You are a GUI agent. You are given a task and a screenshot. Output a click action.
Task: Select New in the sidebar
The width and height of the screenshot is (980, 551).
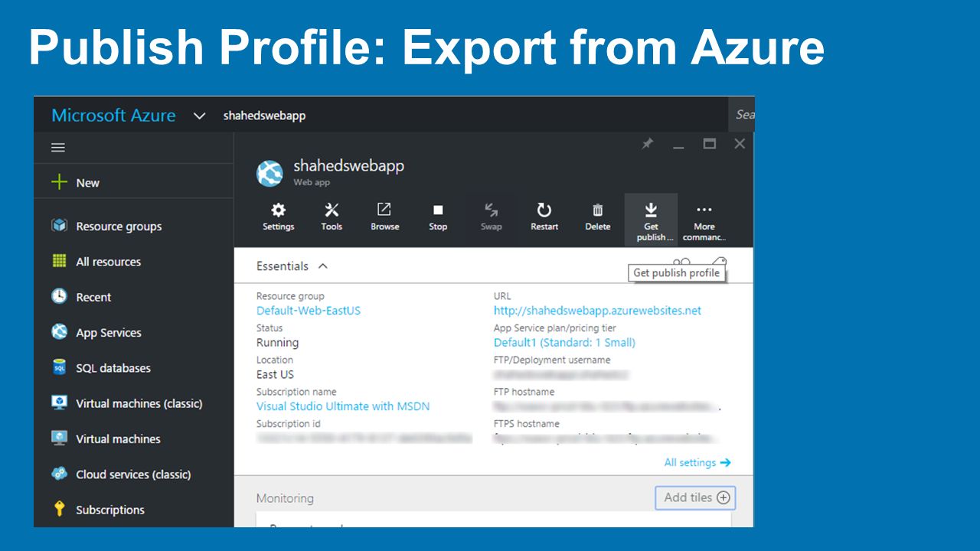coord(88,183)
